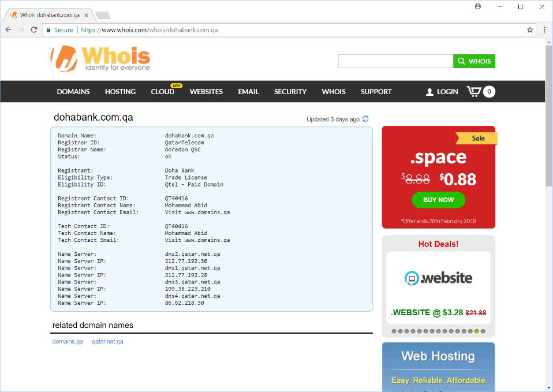Open the DOMAINS menu
Image resolution: width=553 pixels, height=392 pixels.
click(73, 92)
